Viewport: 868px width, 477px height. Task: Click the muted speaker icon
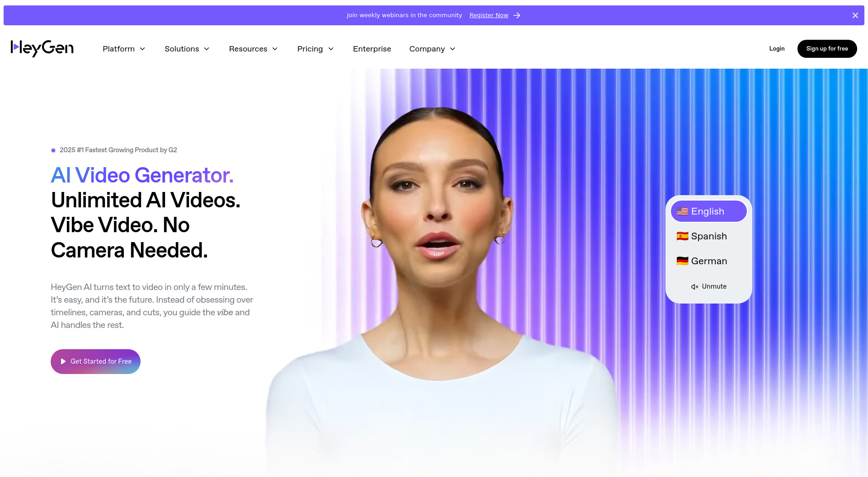click(x=695, y=287)
